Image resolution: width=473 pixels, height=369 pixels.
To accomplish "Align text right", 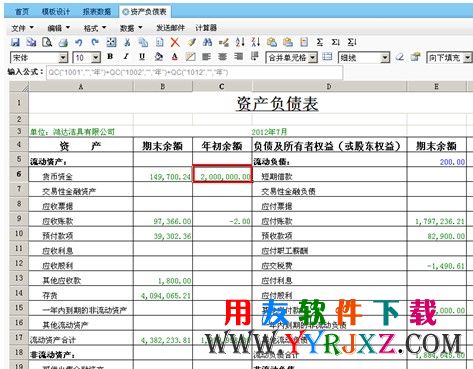I will pyautogui.click(x=238, y=57).
